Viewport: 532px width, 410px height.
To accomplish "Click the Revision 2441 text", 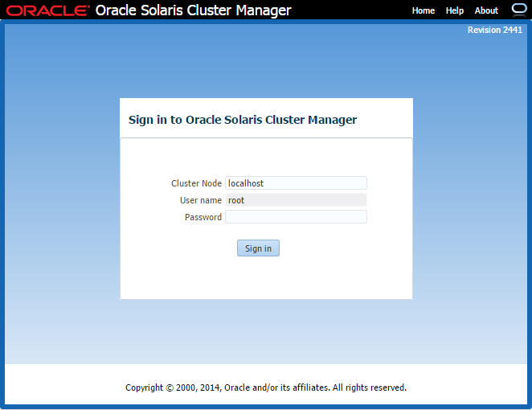I will pyautogui.click(x=495, y=30).
